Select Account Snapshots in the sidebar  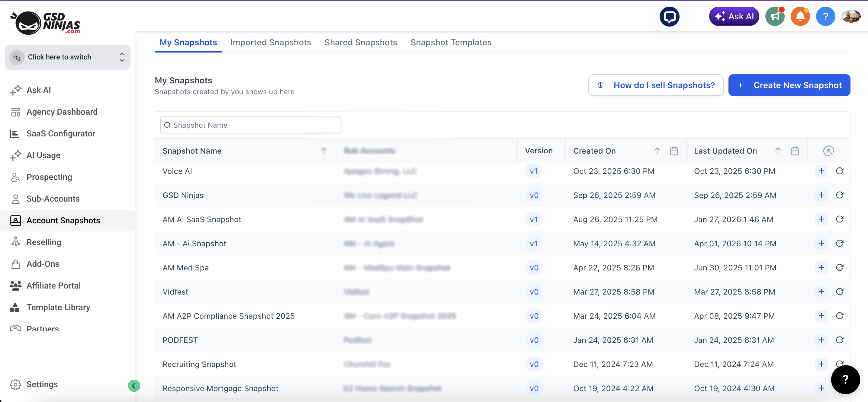point(67,221)
